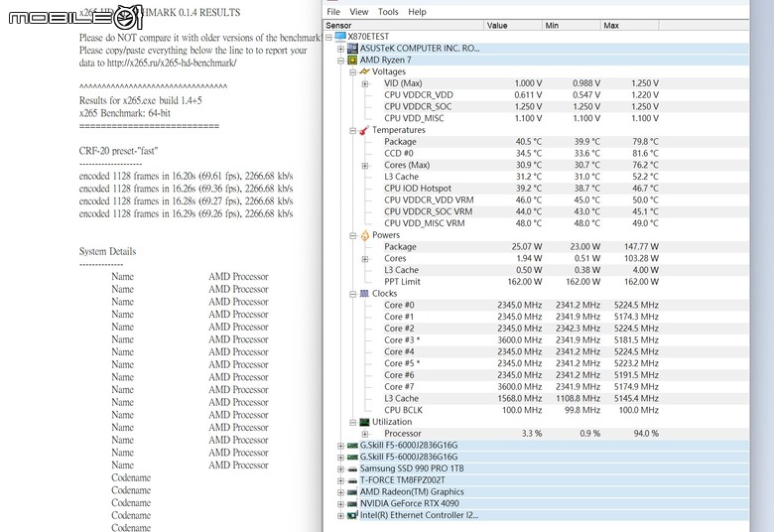774x532 pixels.
Task: Click the Max column header
Action: point(629,25)
